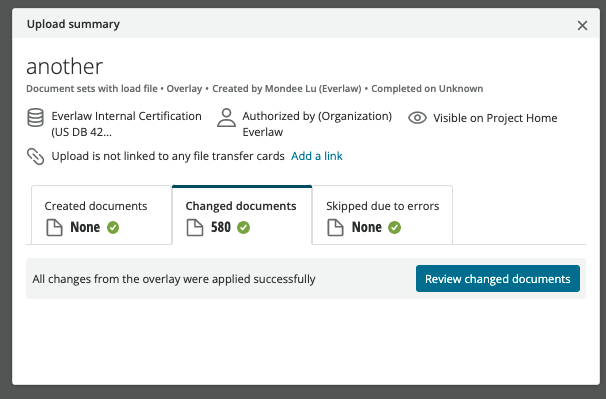Click 'Authorized by (Organization) Everlaw' text

pyautogui.click(x=317, y=124)
